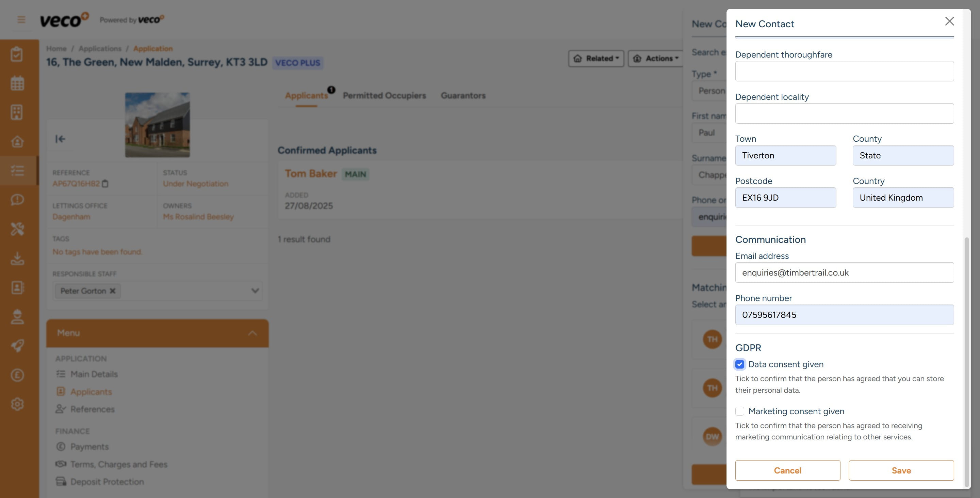Viewport: 980px width, 498px height.
Task: Click the pound finance sidebar icon
Action: (x=17, y=375)
